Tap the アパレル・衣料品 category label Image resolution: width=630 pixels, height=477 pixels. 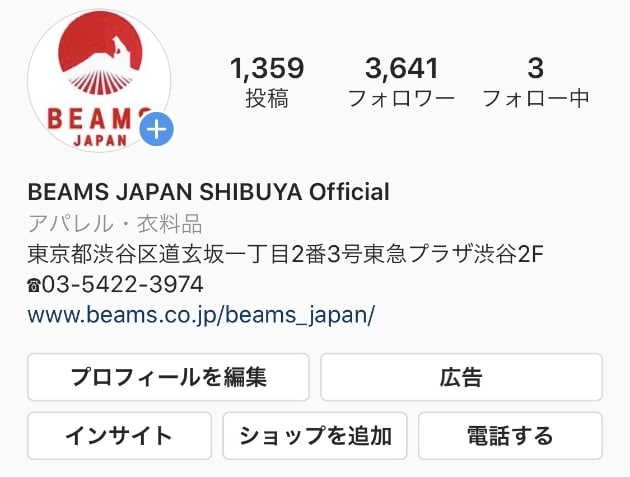[x=115, y=224]
